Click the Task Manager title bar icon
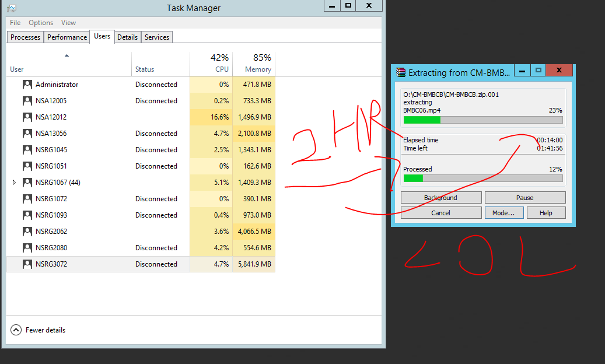The height and width of the screenshot is (364, 605). (12, 8)
